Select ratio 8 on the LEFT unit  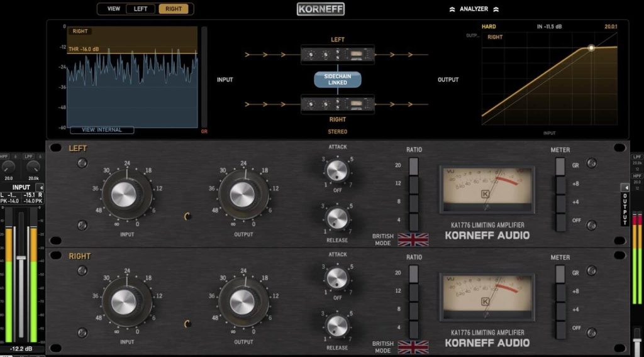[x=414, y=202]
